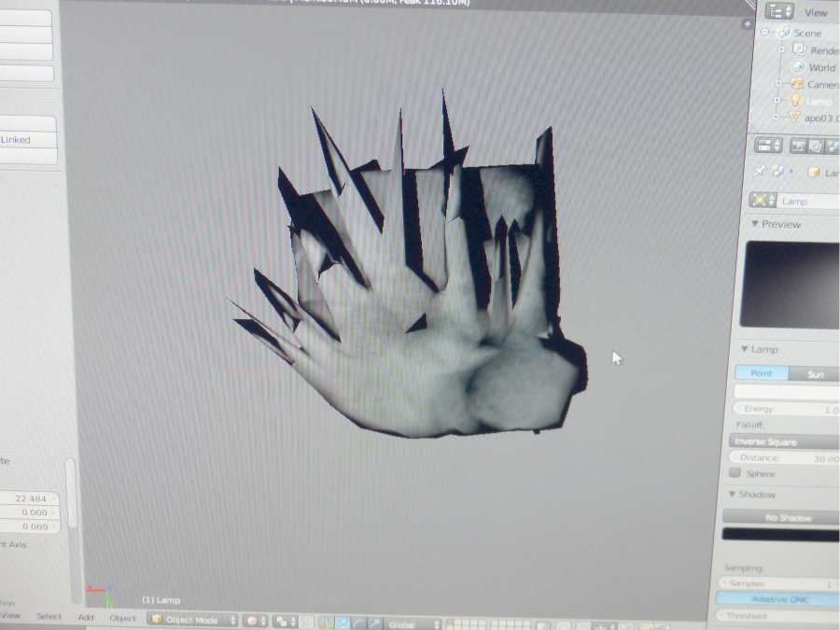This screenshot has width=840, height=630.
Task: Click the No Shadow button
Action: 781,517
